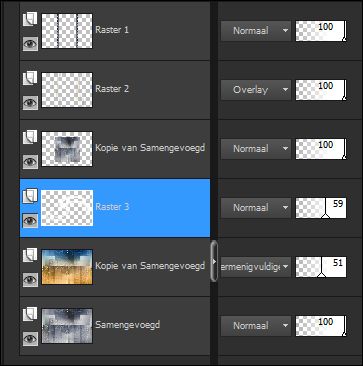Click the layer icon of the top Kopie van Samengevoegd
This screenshot has height=366, width=363.
tap(30, 137)
